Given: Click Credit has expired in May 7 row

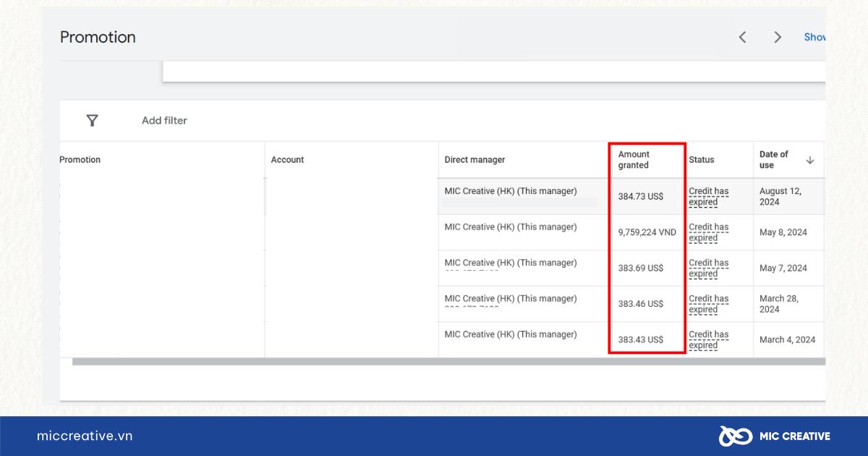Looking at the screenshot, I should pyautogui.click(x=709, y=269).
